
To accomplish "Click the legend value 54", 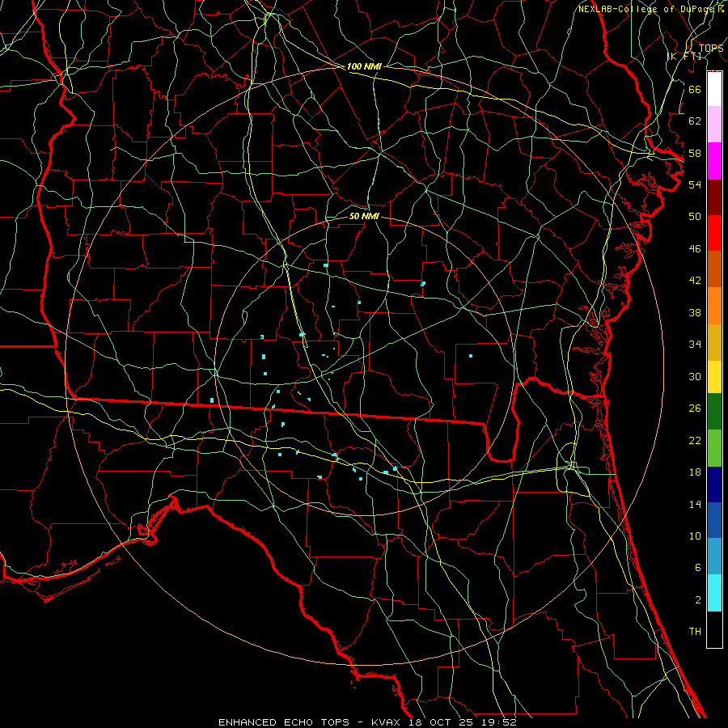I will point(695,184).
